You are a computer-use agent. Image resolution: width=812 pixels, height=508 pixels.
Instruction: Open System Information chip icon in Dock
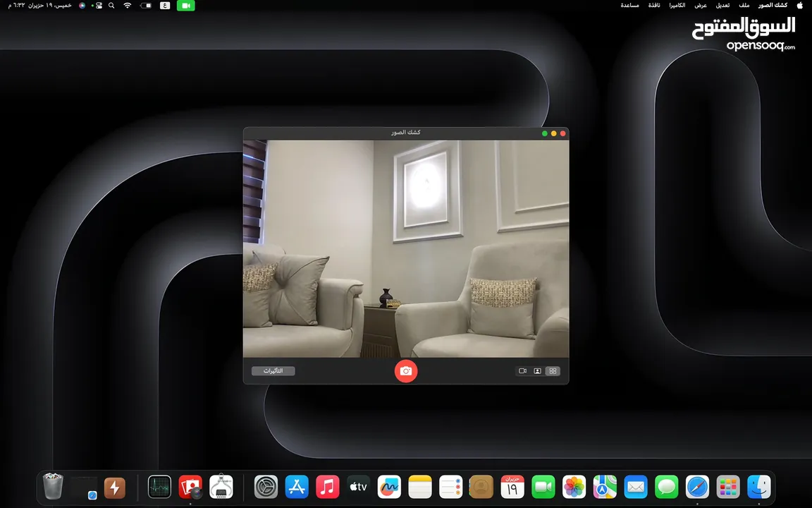[x=221, y=487]
